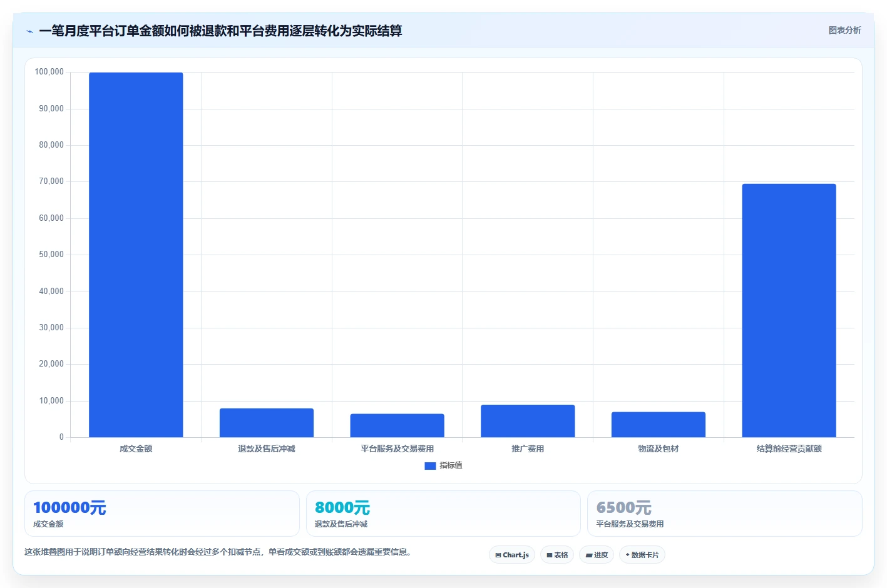
Task: Click the star icon inside the 数据卡片 tag
Action: pos(627,555)
